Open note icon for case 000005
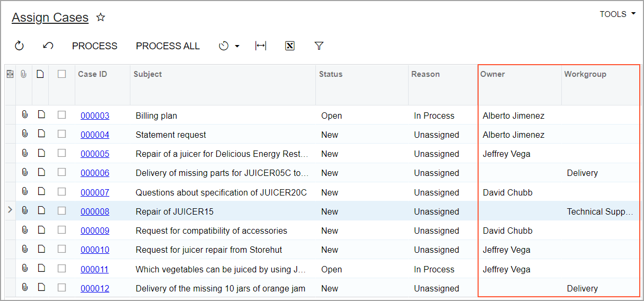 (x=41, y=153)
